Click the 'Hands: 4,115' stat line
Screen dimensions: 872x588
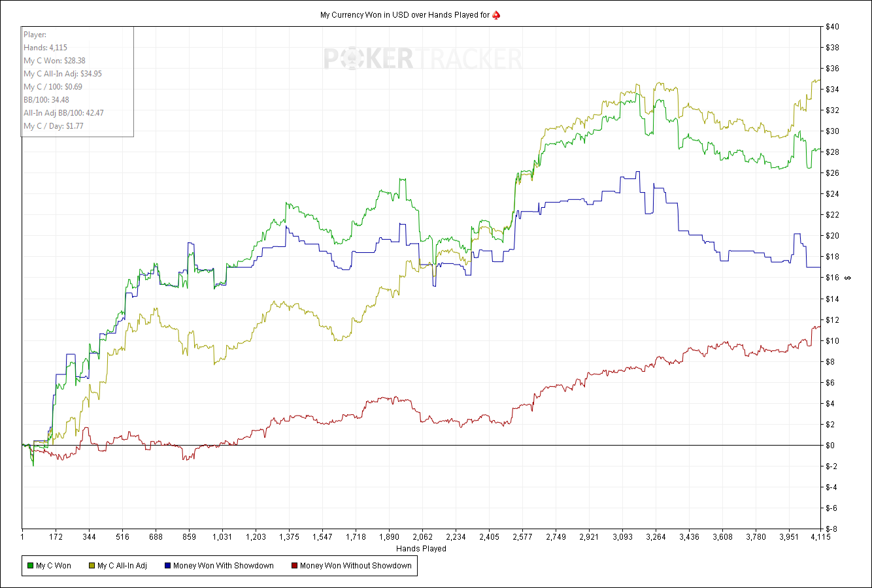[46, 48]
